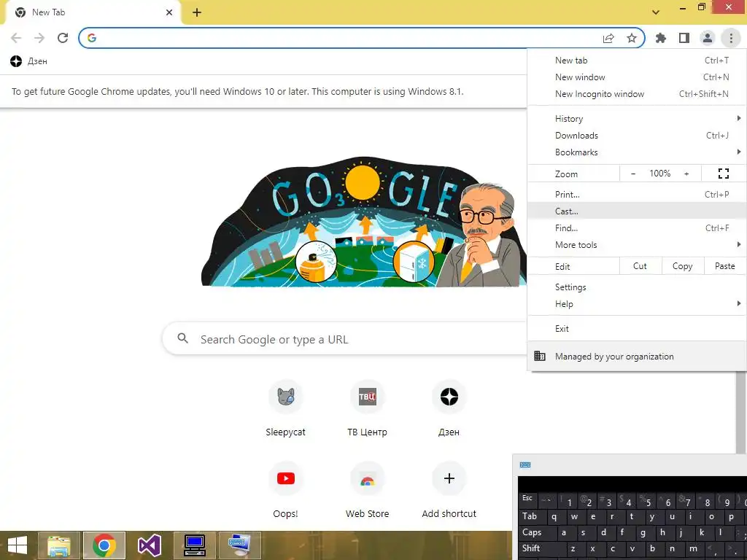The height and width of the screenshot is (560, 747).
Task: Choose New Incognito window
Action: pyautogui.click(x=637, y=94)
